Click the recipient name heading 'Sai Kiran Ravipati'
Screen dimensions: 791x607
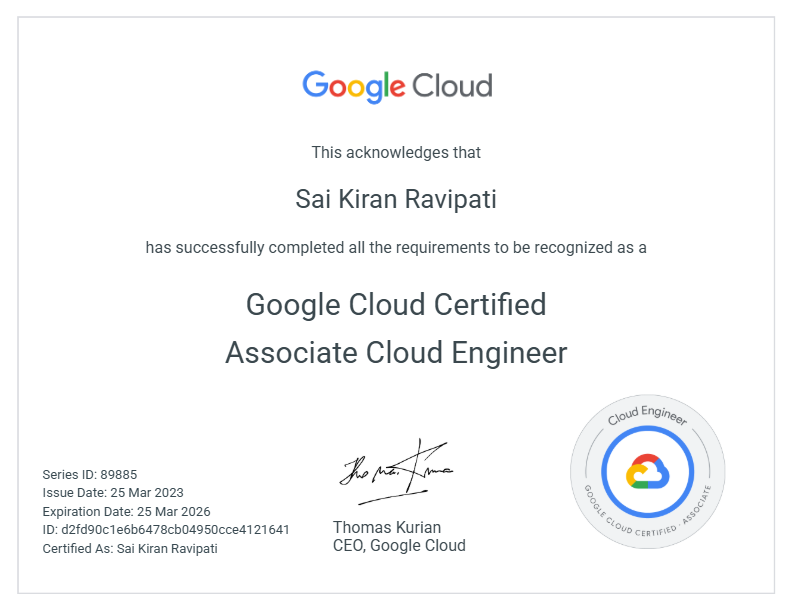pyautogui.click(x=396, y=199)
